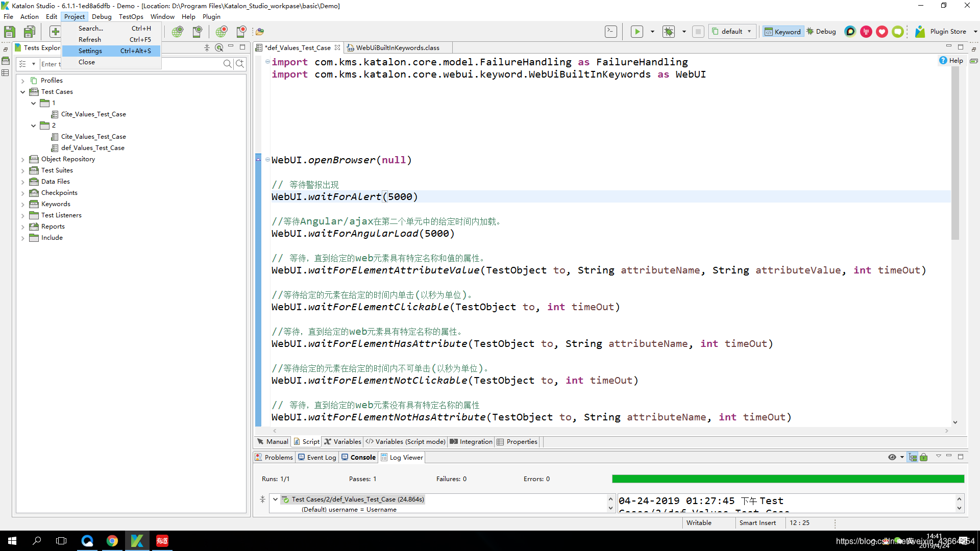Open the TestOps menu

pos(131,17)
